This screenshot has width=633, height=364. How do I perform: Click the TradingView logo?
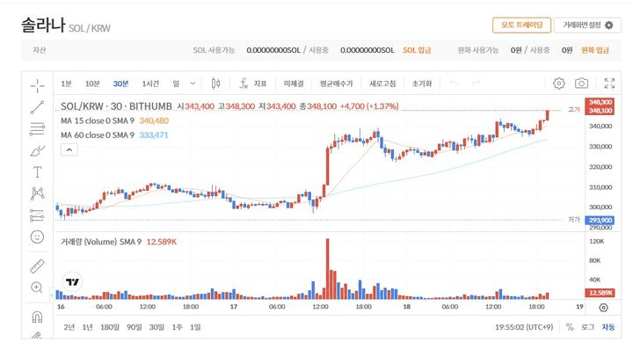coord(73,281)
